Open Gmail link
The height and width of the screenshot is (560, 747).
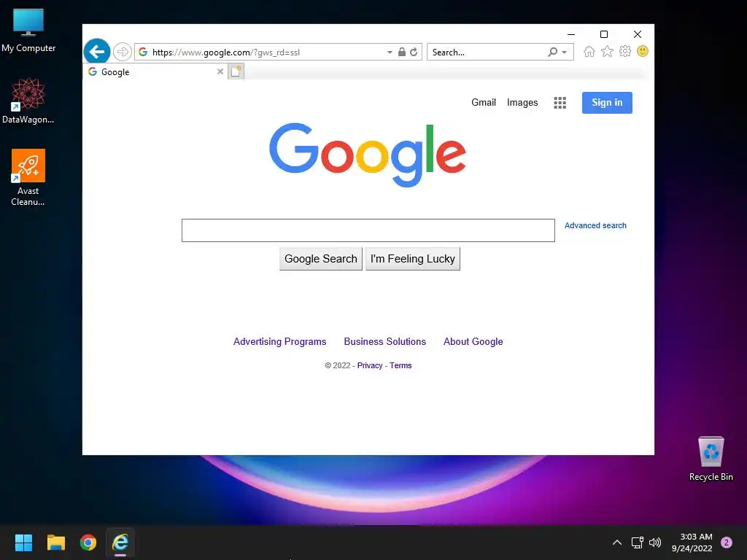(484, 102)
